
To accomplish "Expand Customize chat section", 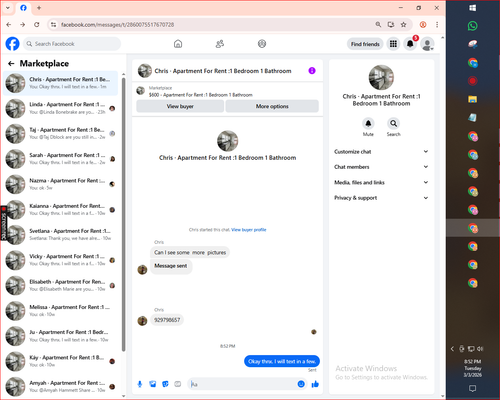I will click(x=381, y=152).
